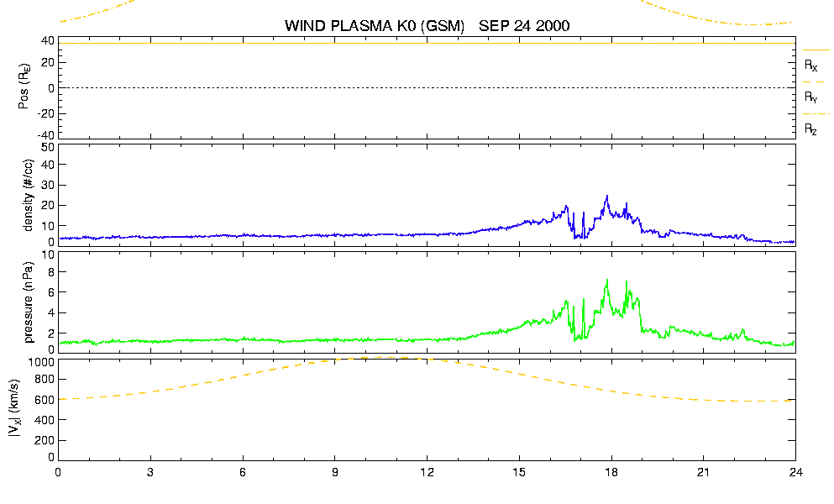Click the 18 tick on the time axis
Image resolution: width=834 pixels, height=504 pixels.
coord(611,472)
